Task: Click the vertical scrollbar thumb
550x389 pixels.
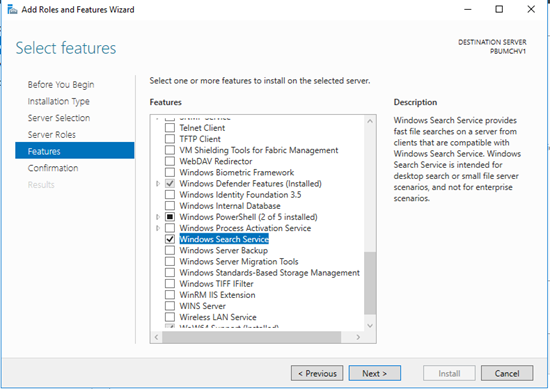Action: point(370,283)
